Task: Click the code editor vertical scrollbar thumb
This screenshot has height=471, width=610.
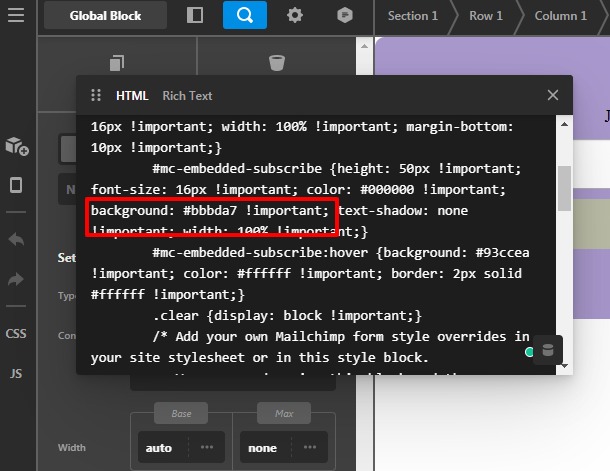Action: pos(564,188)
